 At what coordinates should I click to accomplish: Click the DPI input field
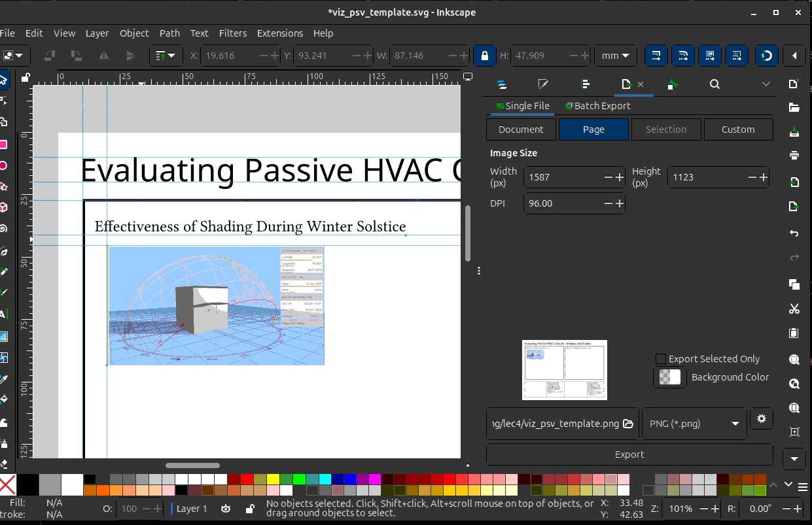[x=564, y=203]
